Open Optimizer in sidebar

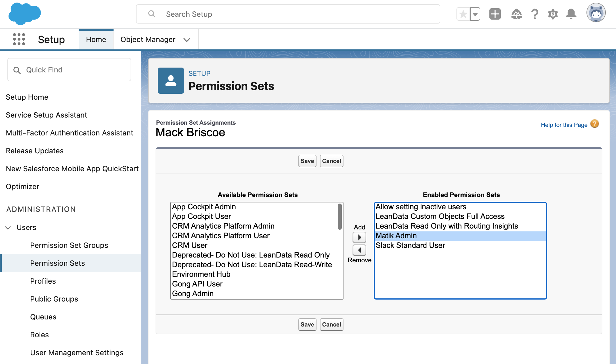point(22,187)
